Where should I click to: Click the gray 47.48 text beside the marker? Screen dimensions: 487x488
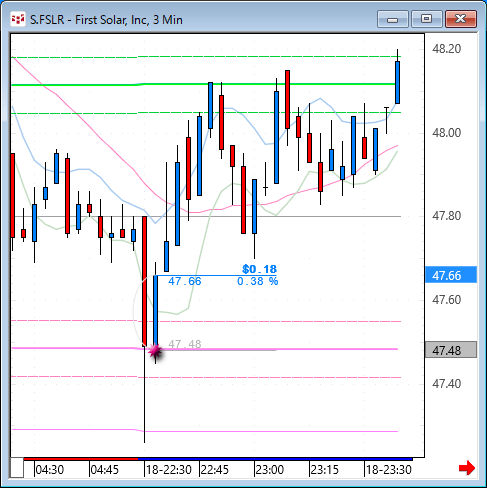tap(185, 344)
